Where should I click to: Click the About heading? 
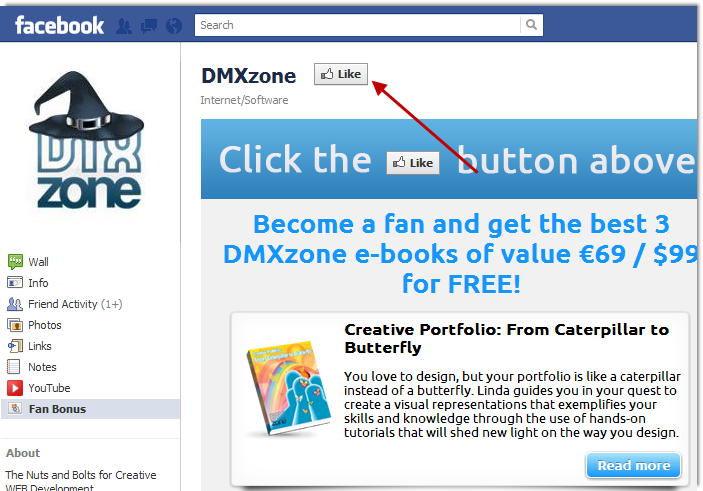[x=23, y=453]
